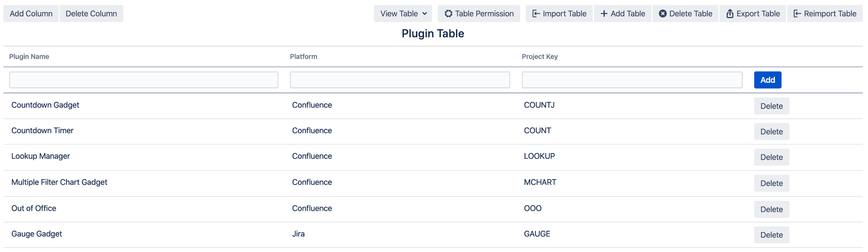Delete the Gauge Gadget row
This screenshot has height=252, width=868.
[771, 235]
